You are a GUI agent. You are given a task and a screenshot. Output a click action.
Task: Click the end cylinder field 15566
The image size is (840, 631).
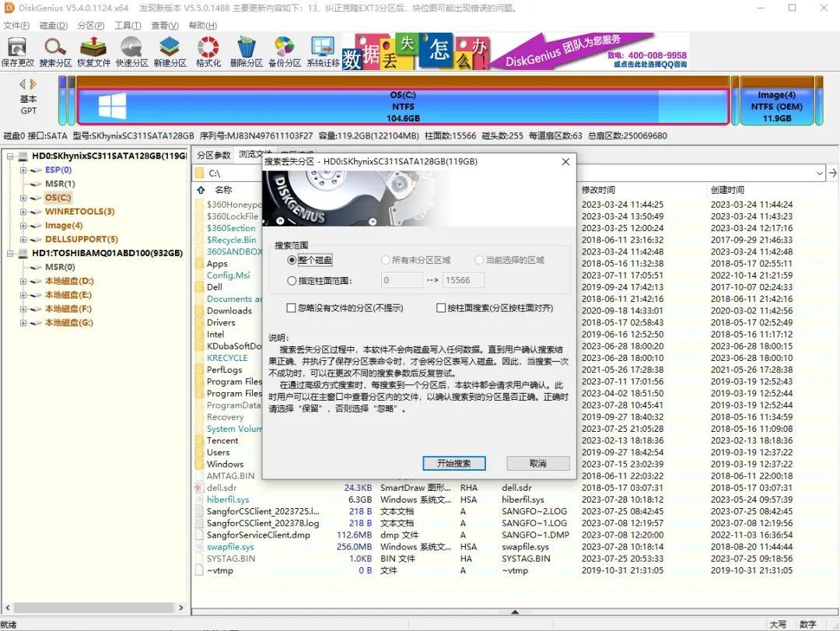click(463, 280)
